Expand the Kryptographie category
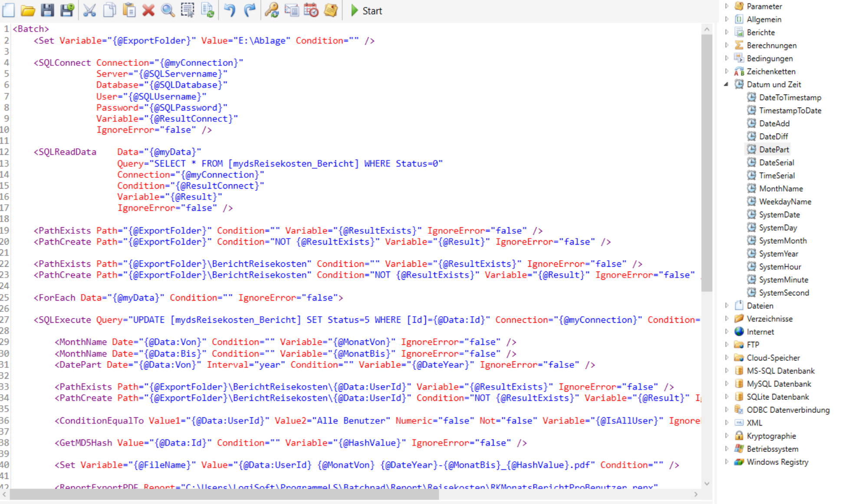 (726, 435)
